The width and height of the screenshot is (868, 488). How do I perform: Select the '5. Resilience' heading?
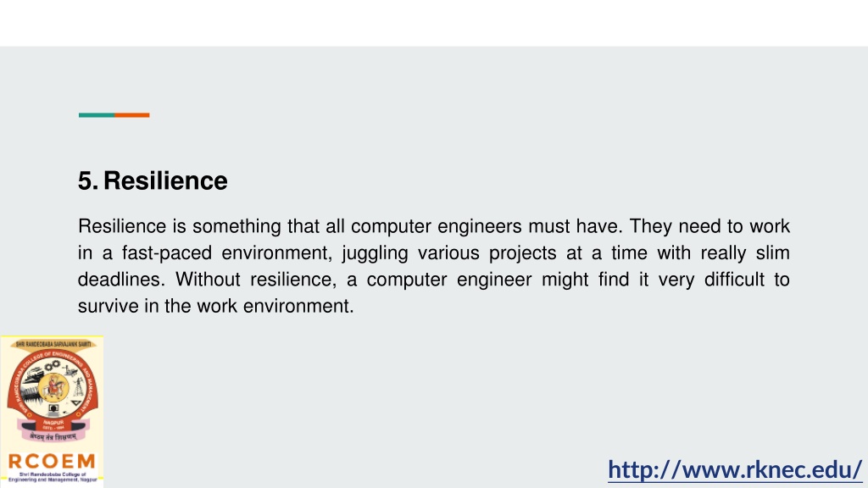point(153,181)
